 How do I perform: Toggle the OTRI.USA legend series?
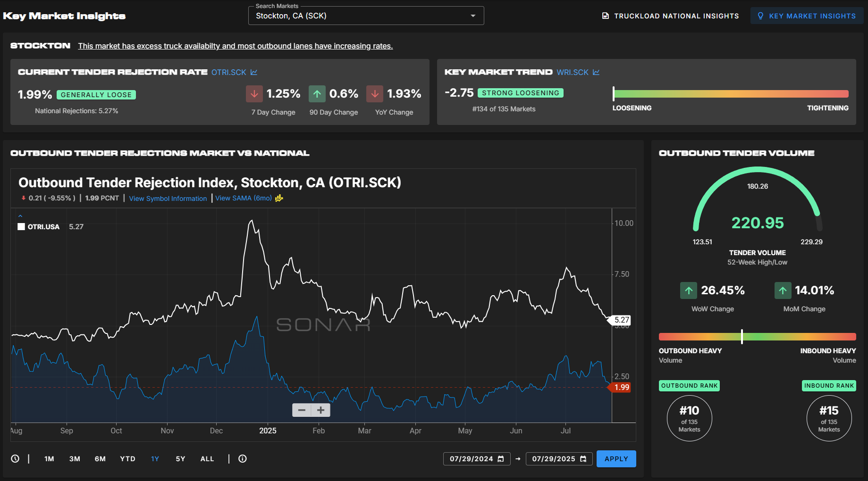39,227
